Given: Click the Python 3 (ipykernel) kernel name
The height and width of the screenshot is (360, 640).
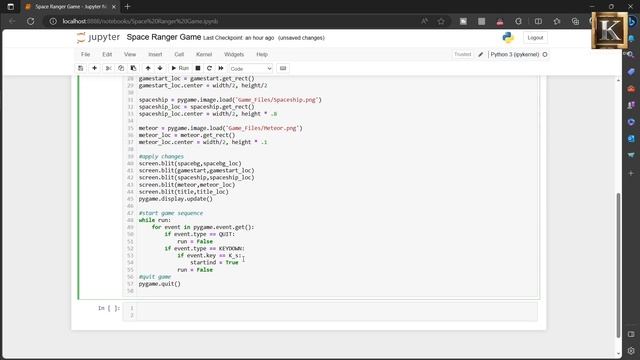Looking at the screenshot, I should click(515, 54).
